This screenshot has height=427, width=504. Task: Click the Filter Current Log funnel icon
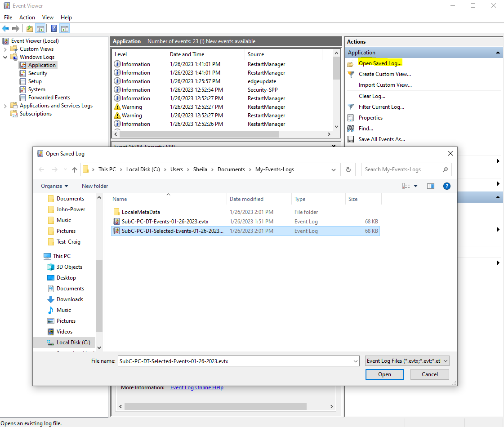(x=351, y=107)
